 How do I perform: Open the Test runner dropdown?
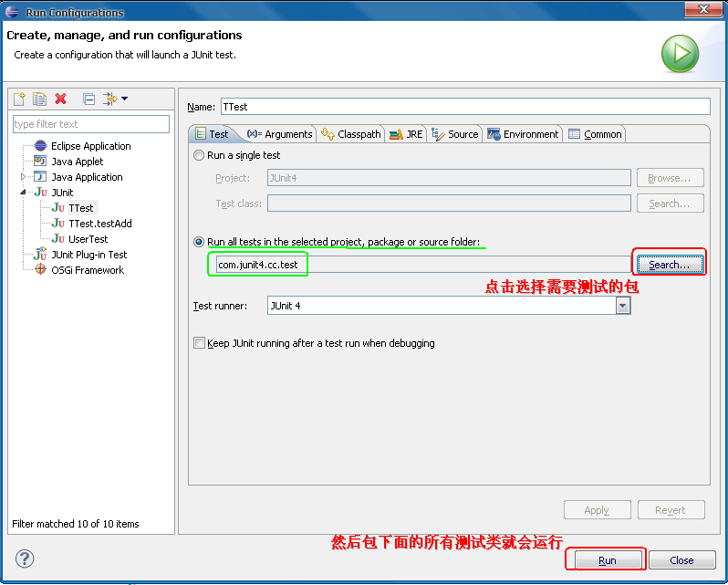coord(623,306)
